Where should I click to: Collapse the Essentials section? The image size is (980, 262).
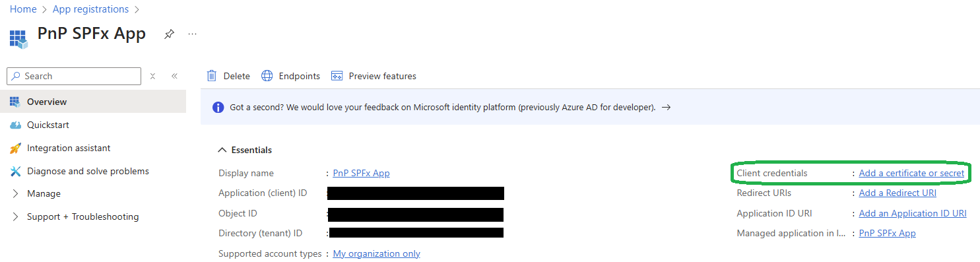coord(223,150)
